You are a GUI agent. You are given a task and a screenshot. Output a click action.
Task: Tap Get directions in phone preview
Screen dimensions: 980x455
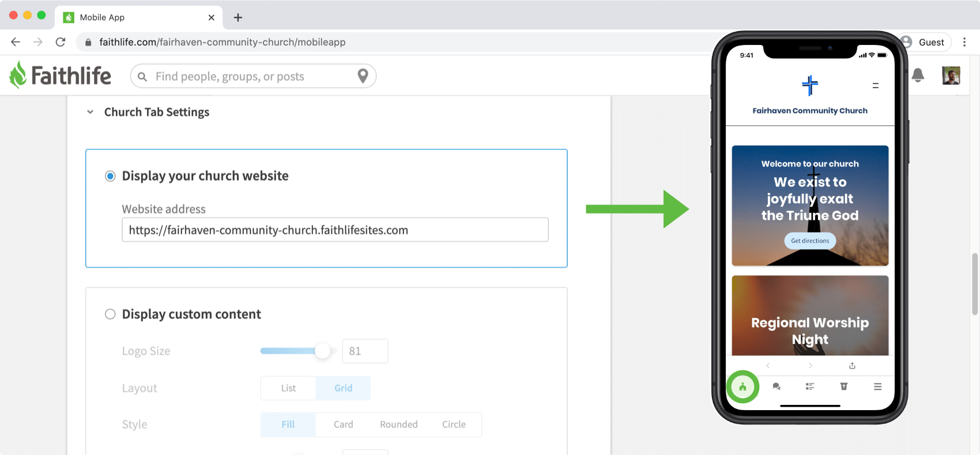pos(810,241)
